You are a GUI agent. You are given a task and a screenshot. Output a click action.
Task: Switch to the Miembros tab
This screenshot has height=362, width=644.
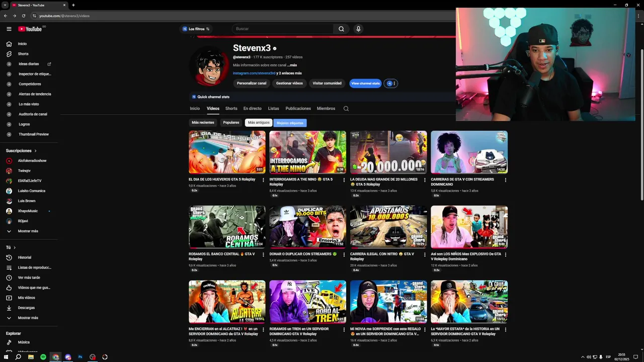coord(326,109)
